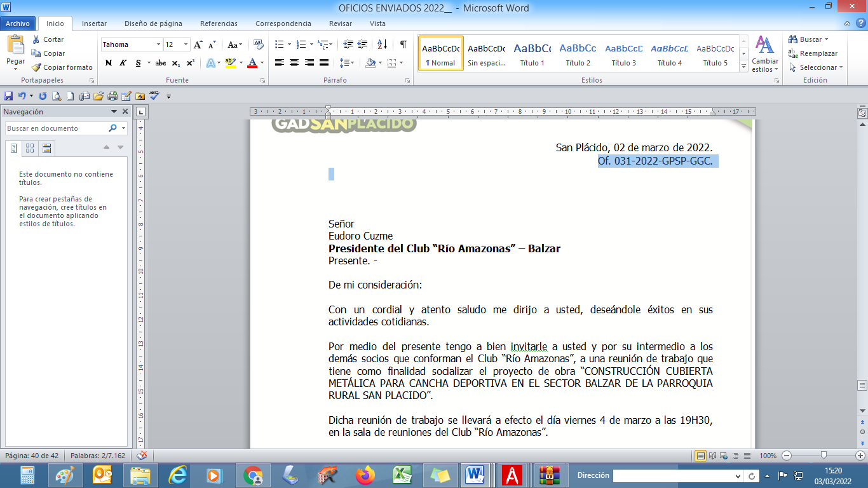The image size is (868, 488).
Task: Click the bullets list icon
Action: click(x=279, y=44)
